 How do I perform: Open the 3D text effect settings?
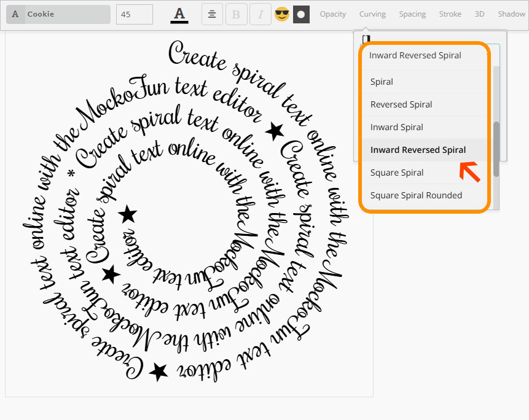point(479,14)
